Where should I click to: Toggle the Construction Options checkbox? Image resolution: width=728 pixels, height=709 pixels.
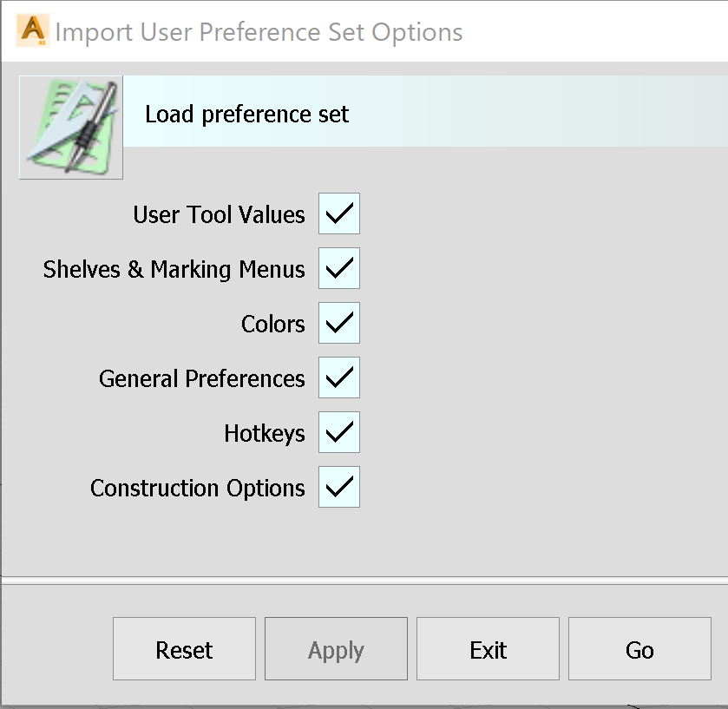tap(338, 487)
